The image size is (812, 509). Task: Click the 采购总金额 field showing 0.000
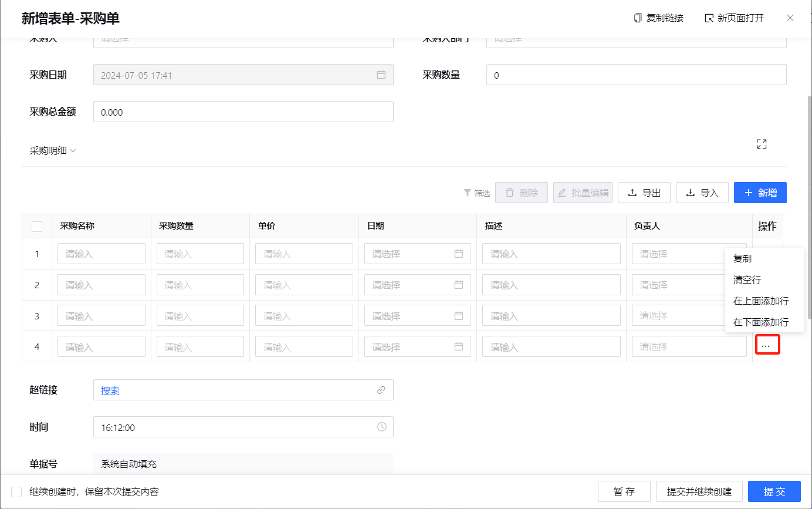243,112
